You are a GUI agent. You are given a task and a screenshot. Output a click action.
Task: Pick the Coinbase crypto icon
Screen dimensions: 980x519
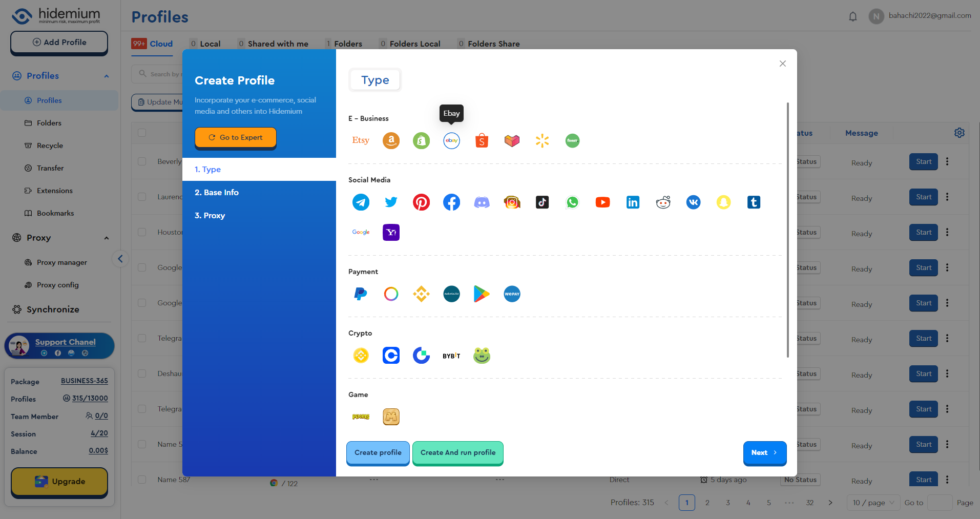pyautogui.click(x=391, y=355)
